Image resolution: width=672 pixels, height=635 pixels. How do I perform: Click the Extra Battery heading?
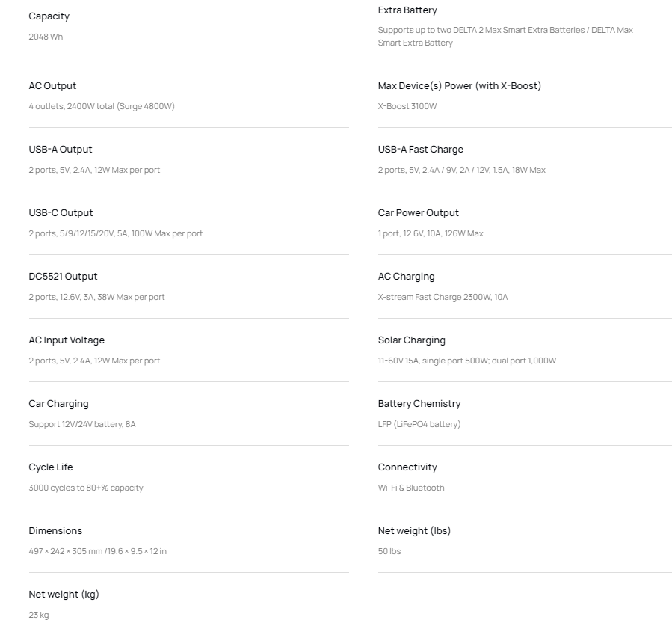[407, 10]
